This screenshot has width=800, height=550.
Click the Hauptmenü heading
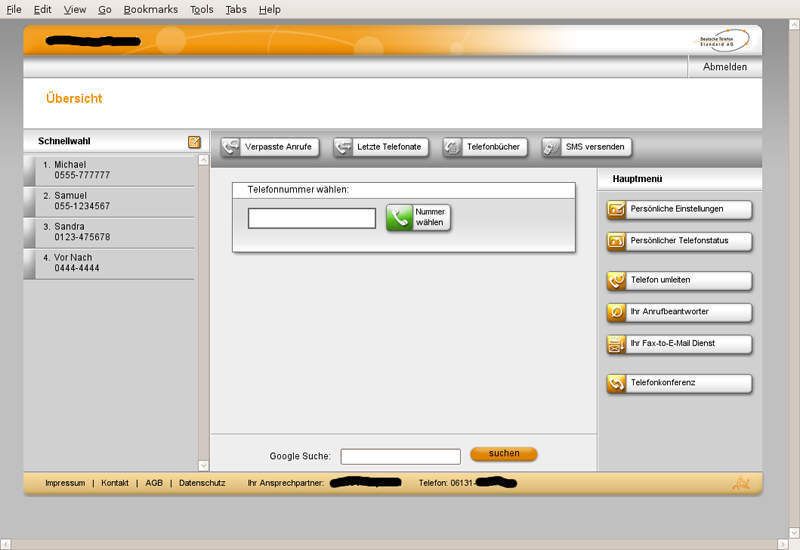[637, 179]
